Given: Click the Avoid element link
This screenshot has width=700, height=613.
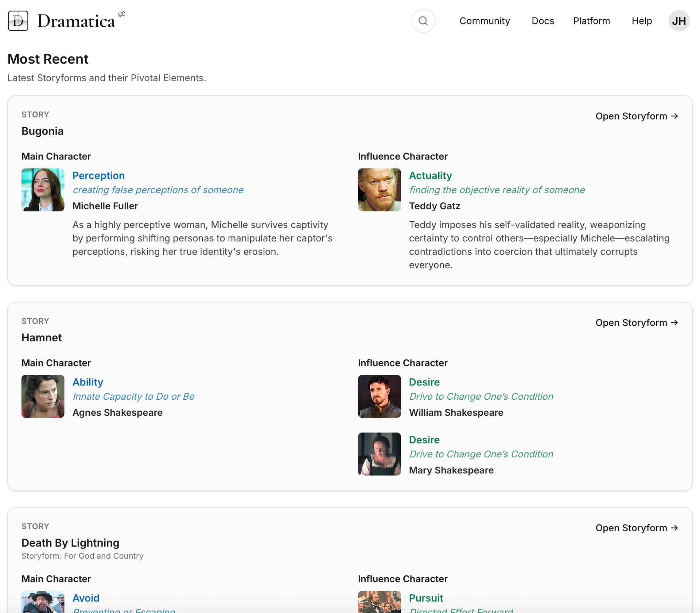Looking at the screenshot, I should click(x=86, y=598).
